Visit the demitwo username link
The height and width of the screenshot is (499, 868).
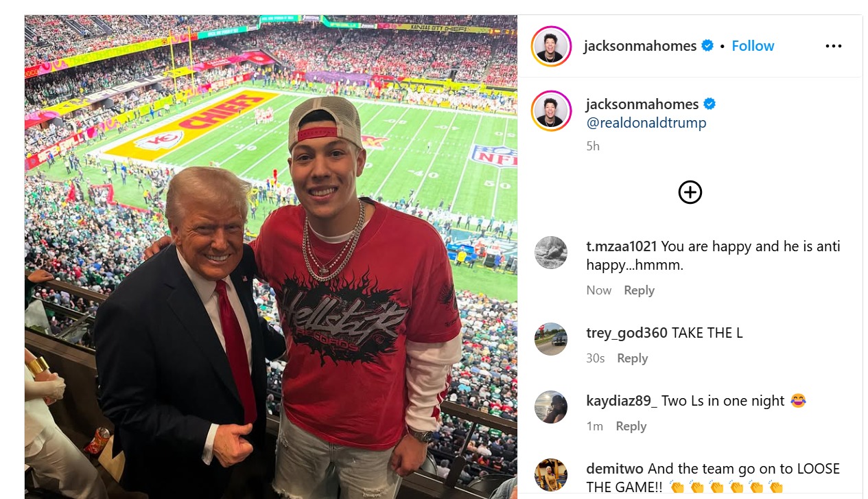615,469
